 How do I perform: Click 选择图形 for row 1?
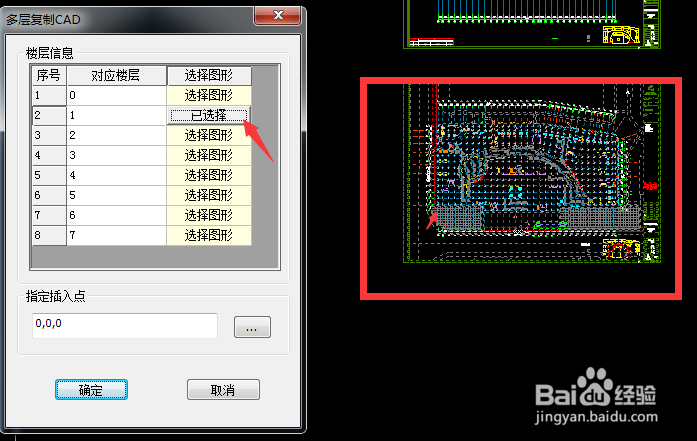[x=209, y=95]
